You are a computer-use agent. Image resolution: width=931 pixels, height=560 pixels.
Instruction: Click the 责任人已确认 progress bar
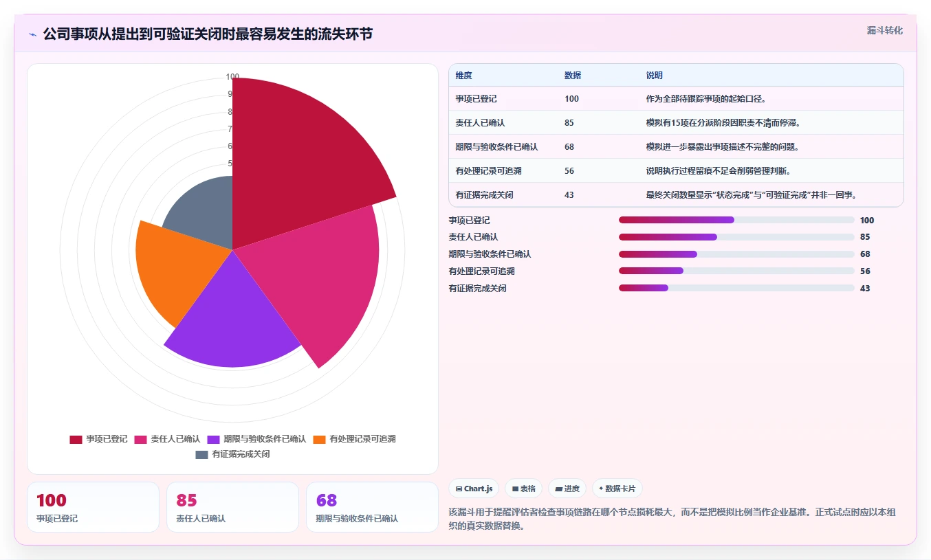point(736,237)
